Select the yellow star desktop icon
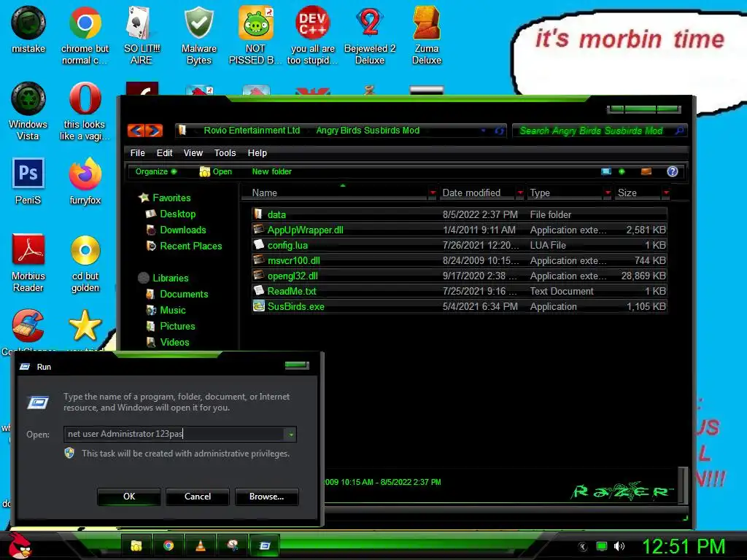 85,326
